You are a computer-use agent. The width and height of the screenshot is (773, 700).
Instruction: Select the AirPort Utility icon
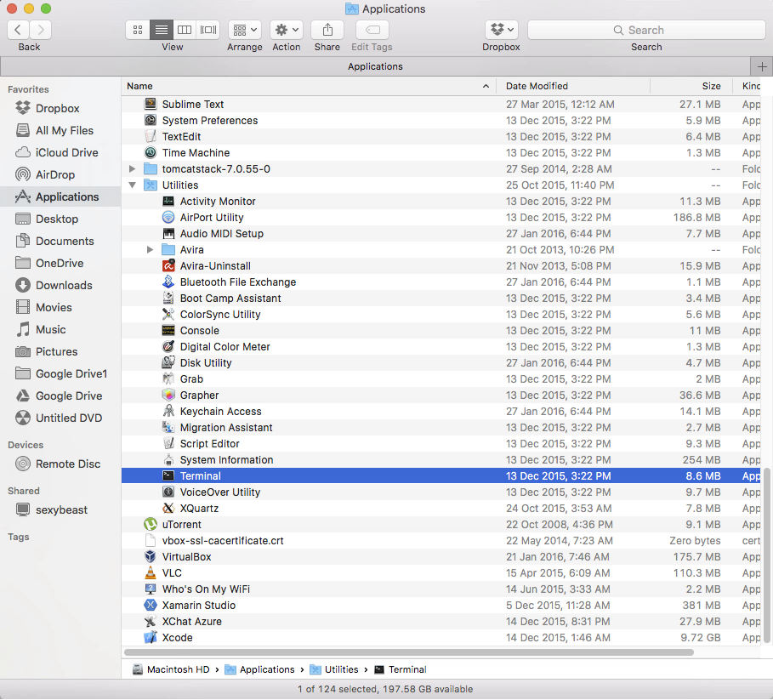click(168, 218)
